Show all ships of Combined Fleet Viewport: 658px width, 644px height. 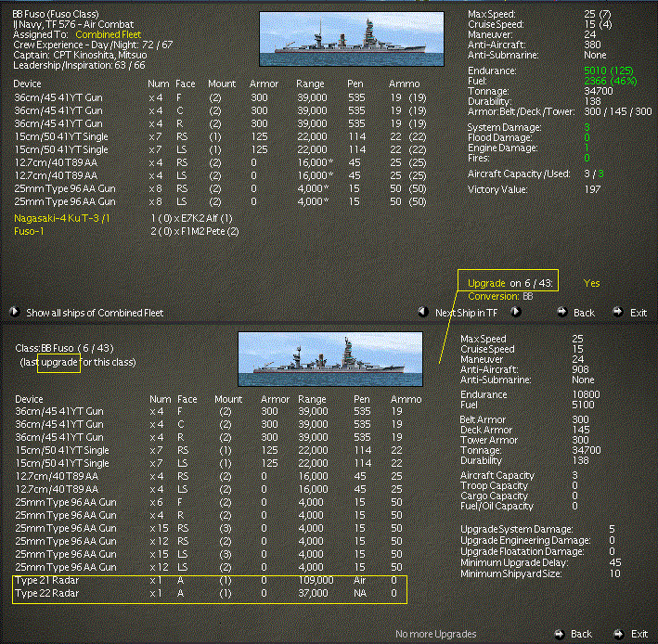[x=95, y=313]
